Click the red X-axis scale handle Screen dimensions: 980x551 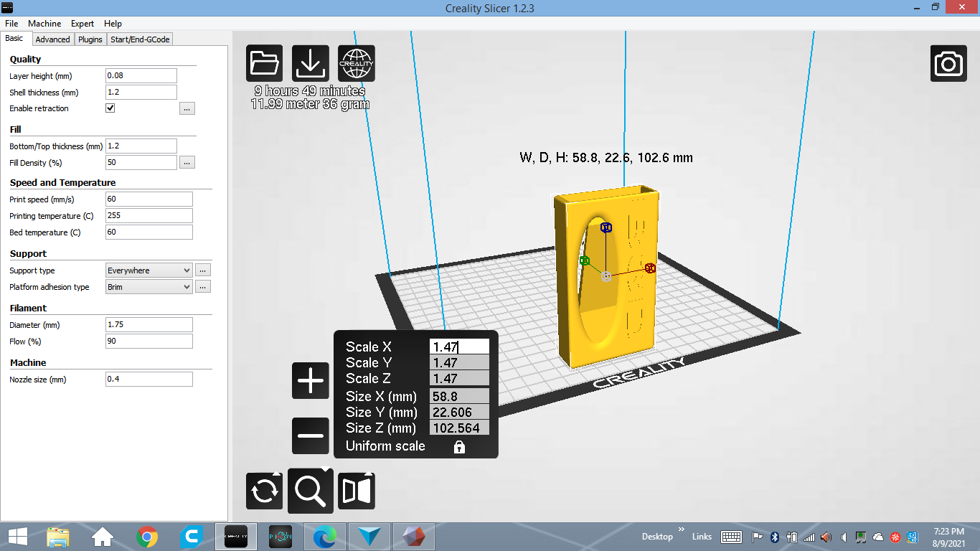click(650, 268)
